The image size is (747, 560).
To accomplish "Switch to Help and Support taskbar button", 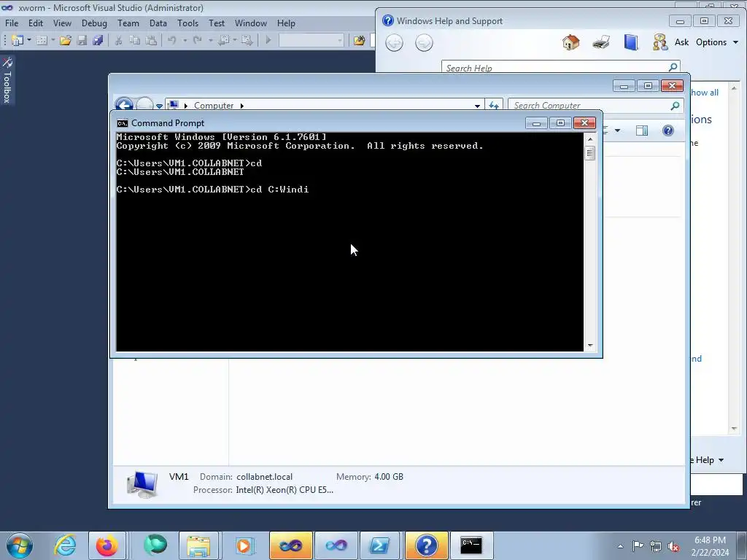I will click(x=426, y=545).
